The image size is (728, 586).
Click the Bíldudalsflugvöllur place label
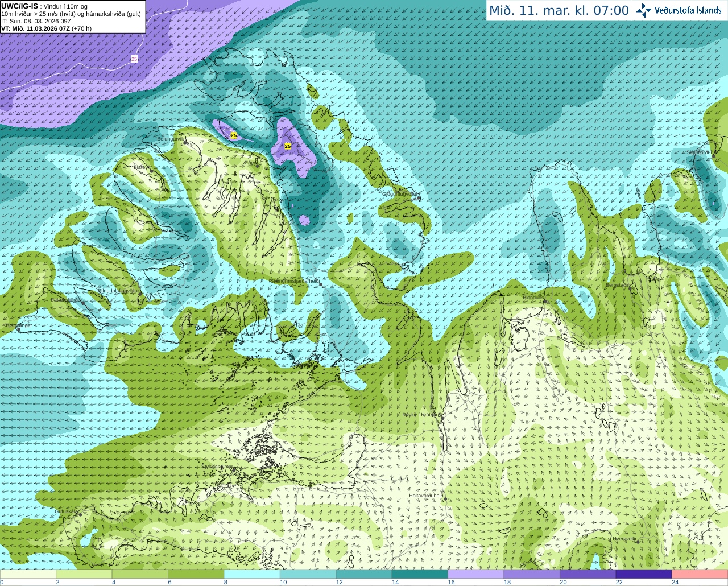click(118, 290)
